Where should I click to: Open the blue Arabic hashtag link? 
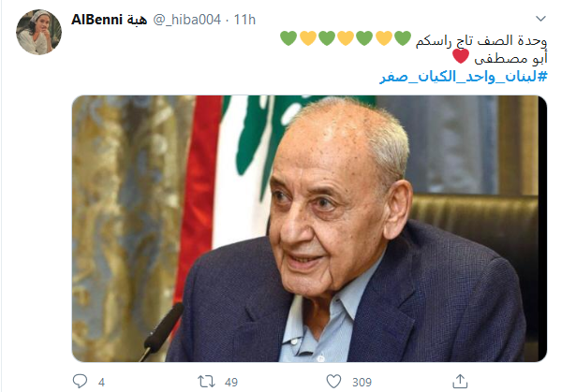(x=464, y=77)
